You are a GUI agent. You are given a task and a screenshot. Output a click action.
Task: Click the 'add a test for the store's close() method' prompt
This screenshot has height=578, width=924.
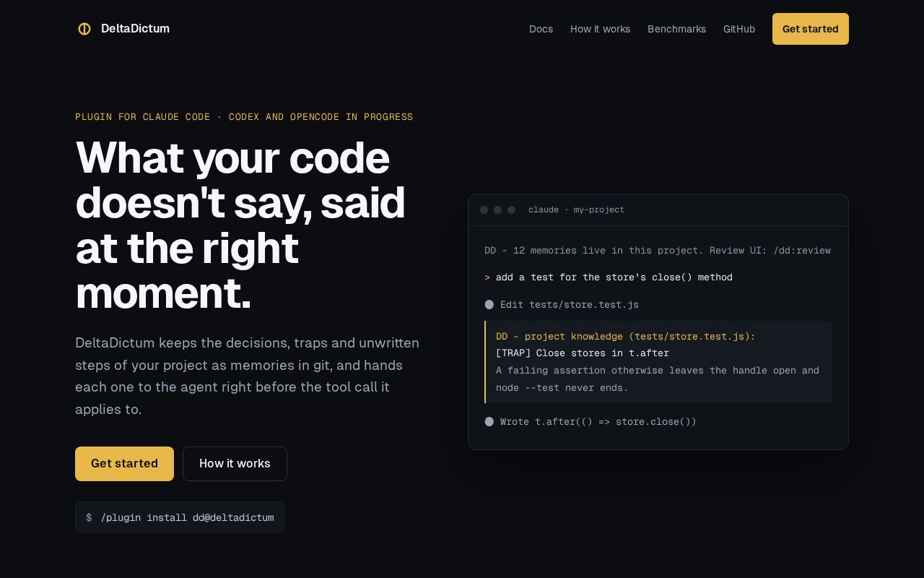pyautogui.click(x=614, y=277)
